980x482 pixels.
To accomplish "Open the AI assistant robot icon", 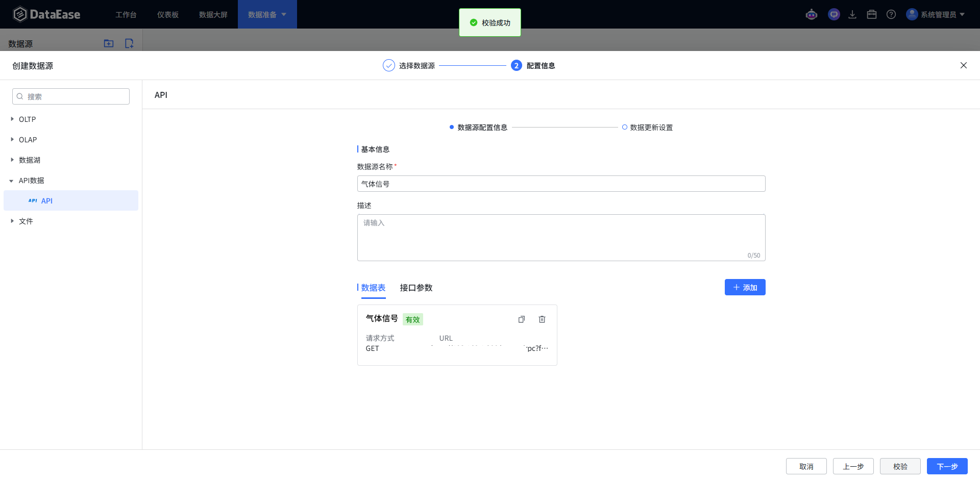I will click(x=812, y=14).
